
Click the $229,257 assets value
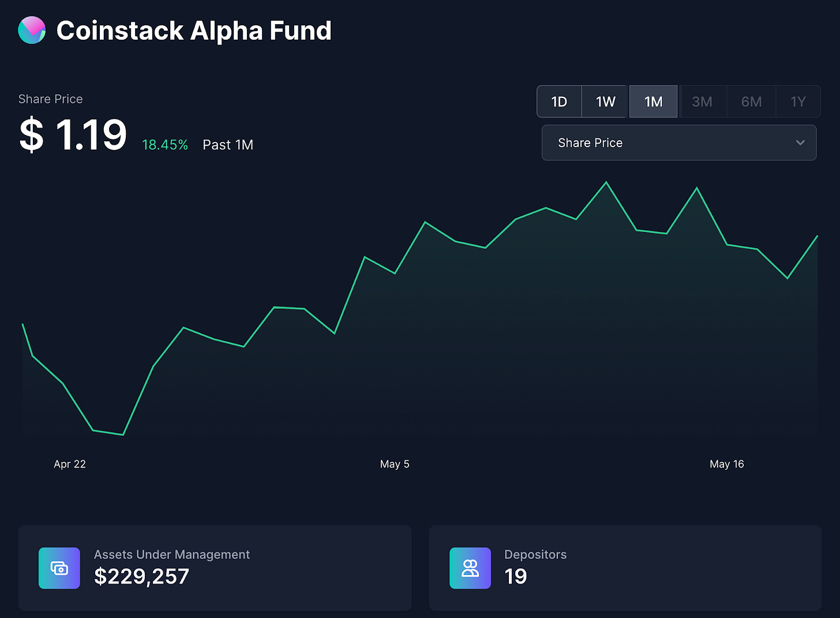pyautogui.click(x=141, y=576)
